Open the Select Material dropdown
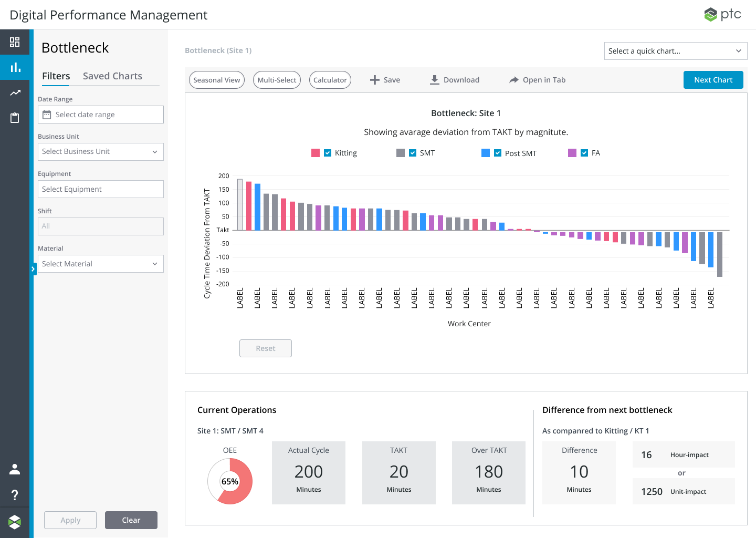756x538 pixels. 101,264
